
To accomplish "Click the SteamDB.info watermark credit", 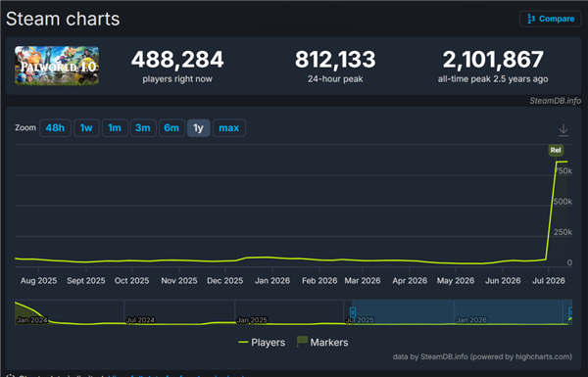I will point(555,101).
